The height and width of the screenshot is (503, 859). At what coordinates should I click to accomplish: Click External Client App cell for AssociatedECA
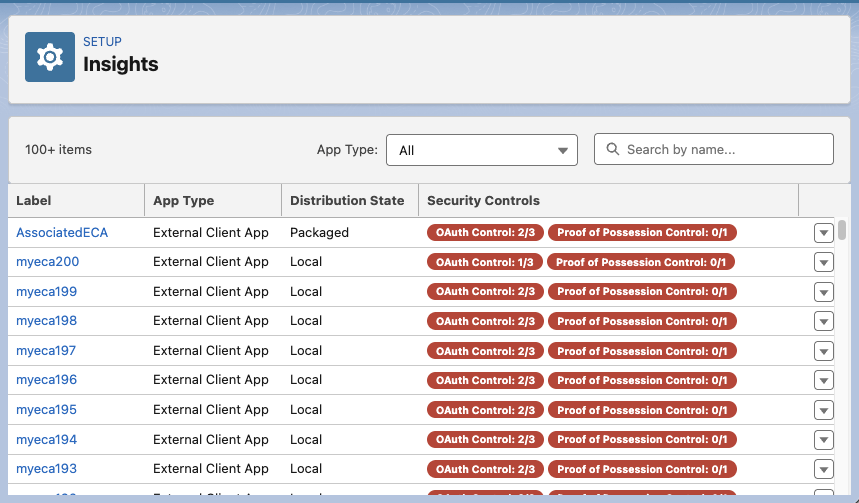pos(211,232)
